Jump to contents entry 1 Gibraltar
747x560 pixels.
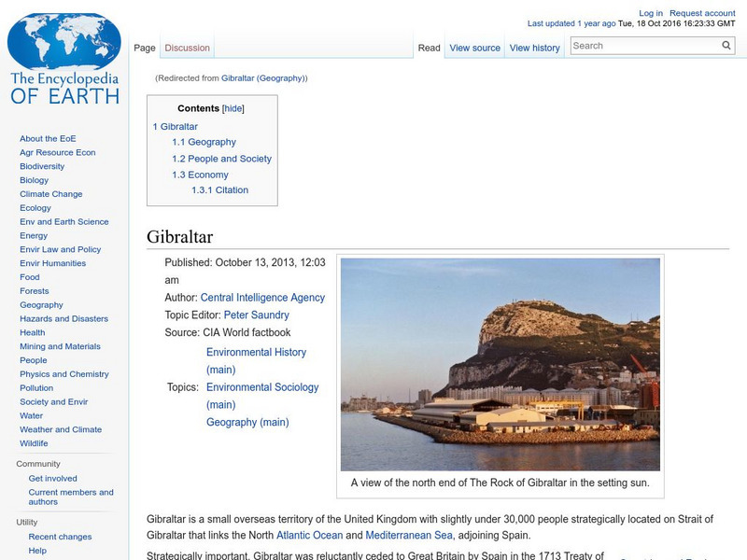click(175, 126)
